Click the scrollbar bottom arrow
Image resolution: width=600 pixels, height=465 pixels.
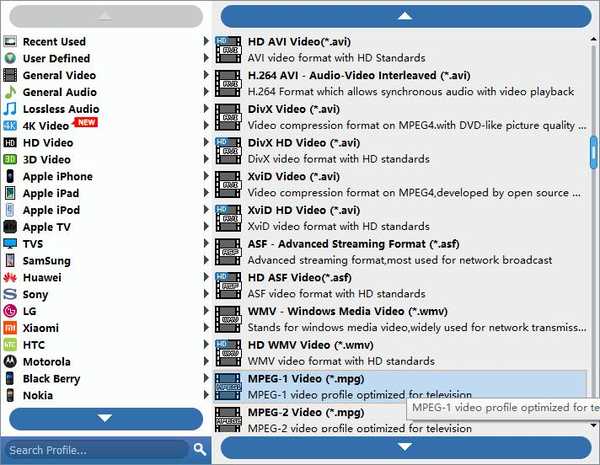[x=593, y=425]
